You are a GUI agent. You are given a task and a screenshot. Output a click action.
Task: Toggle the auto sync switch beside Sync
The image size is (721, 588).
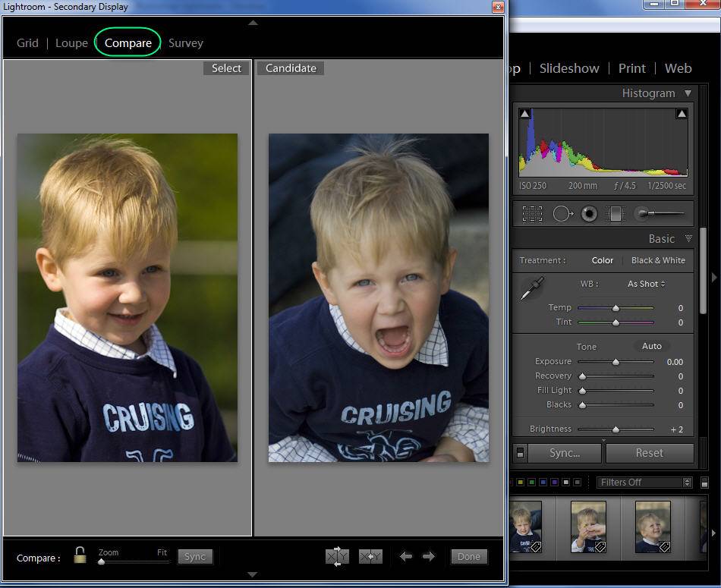coord(520,453)
